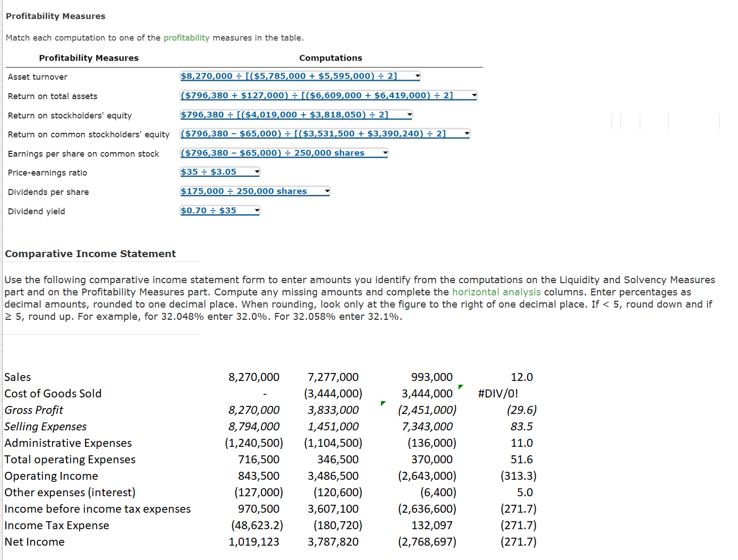Select the Cost of Goods Sold label

[53, 394]
